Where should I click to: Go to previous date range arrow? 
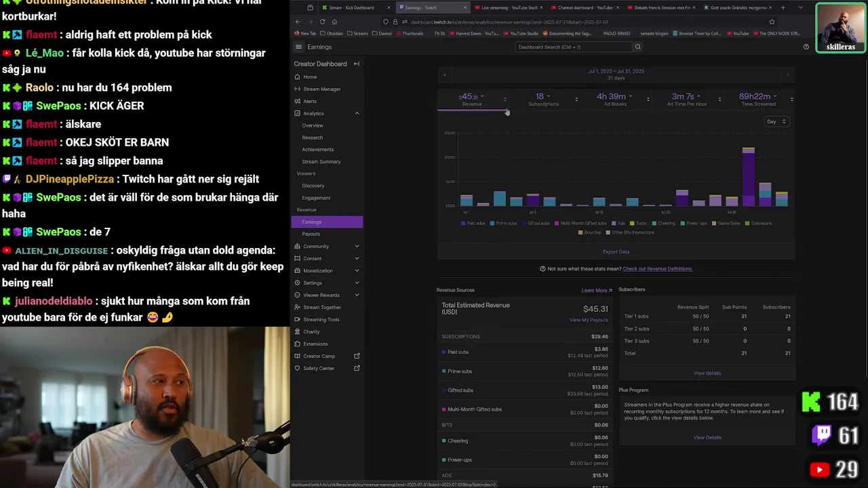[x=445, y=75]
